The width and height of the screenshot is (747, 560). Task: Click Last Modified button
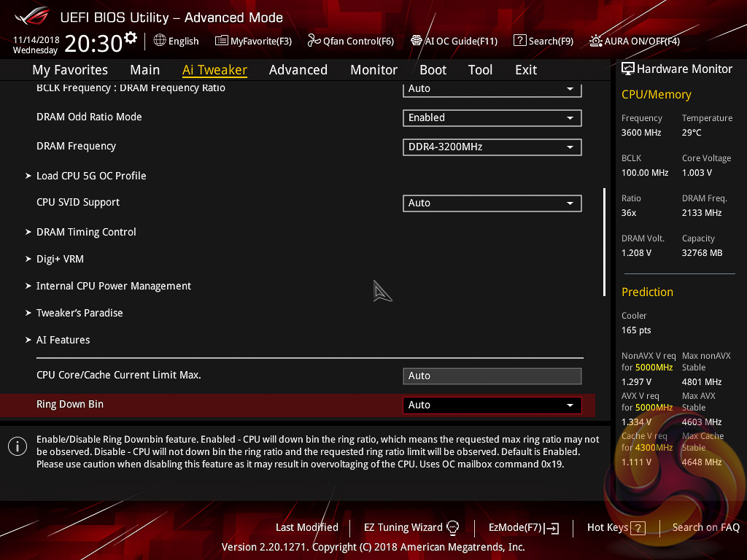pyautogui.click(x=307, y=527)
